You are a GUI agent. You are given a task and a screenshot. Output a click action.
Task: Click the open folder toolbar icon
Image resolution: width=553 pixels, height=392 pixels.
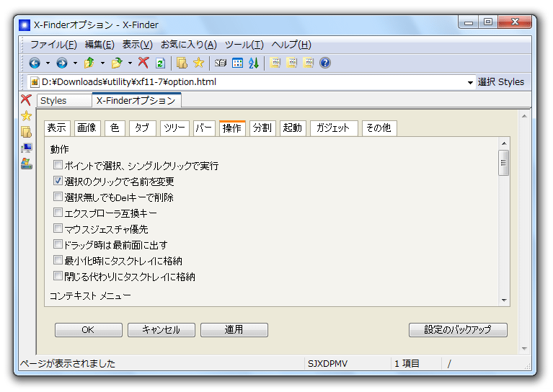[116, 63]
